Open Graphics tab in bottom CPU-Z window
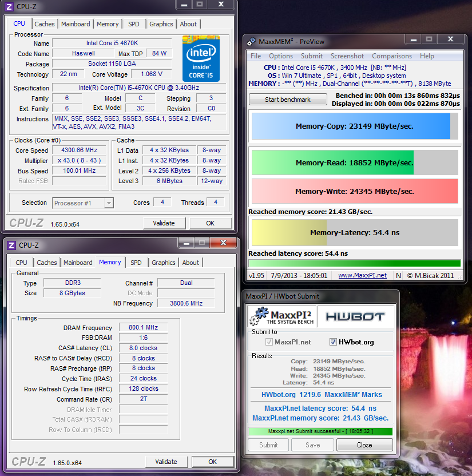The image size is (472, 476). [163, 263]
